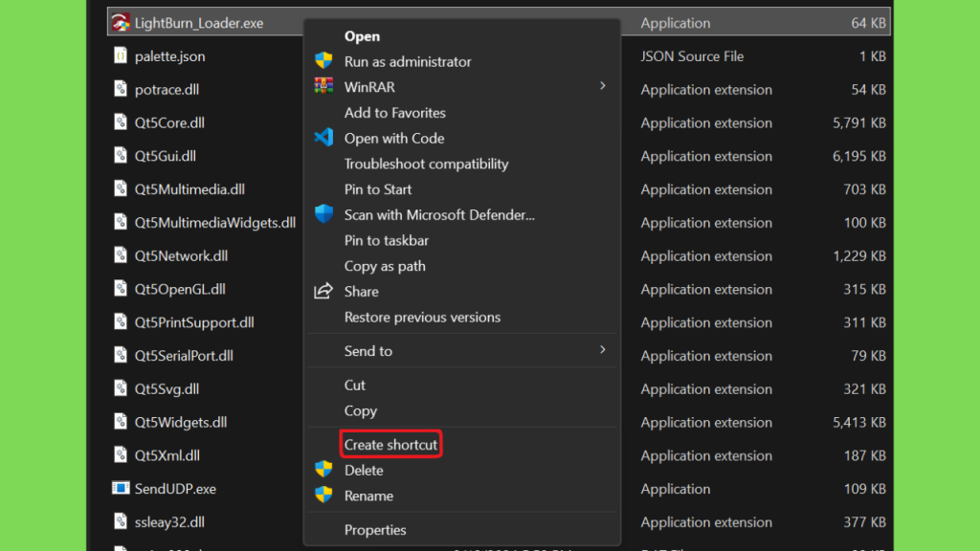This screenshot has width=980, height=551.
Task: Choose Open from the context menu
Action: (362, 36)
